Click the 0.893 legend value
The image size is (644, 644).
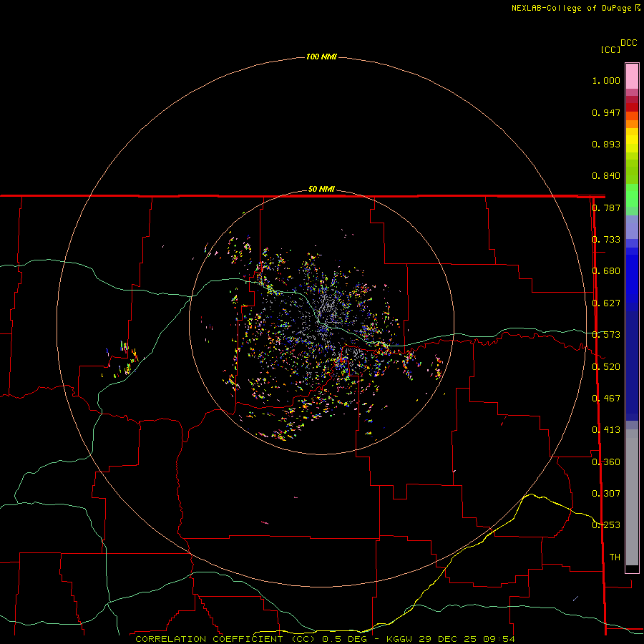606,144
